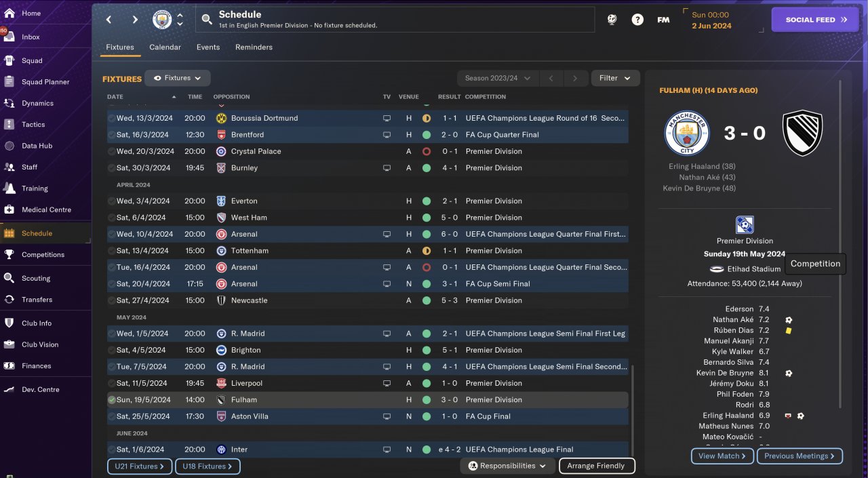Switch to the Calendar tab
Viewport: 868px width, 478px height.
pos(165,47)
